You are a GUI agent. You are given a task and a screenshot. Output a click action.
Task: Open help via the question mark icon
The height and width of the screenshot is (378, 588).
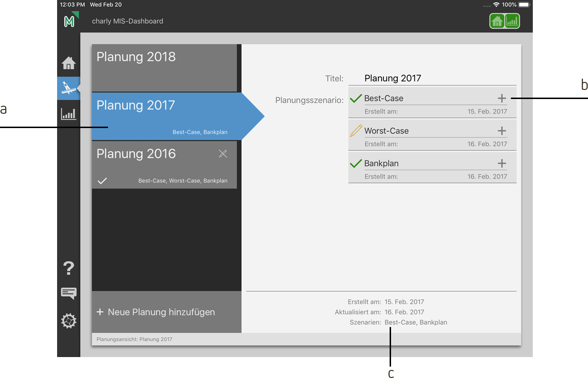(69, 269)
